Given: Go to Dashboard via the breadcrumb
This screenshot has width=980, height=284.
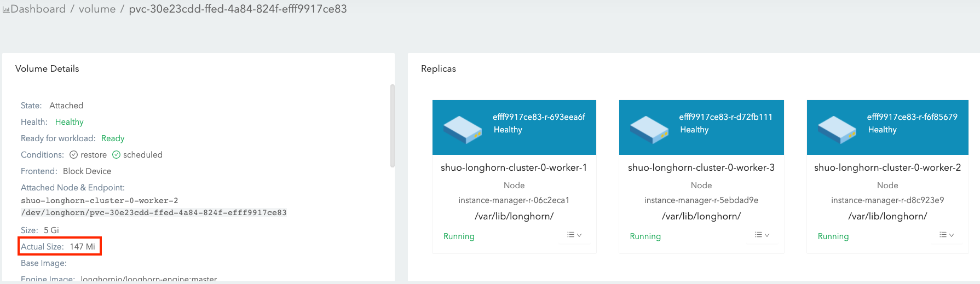Looking at the screenshot, I should click(38, 9).
